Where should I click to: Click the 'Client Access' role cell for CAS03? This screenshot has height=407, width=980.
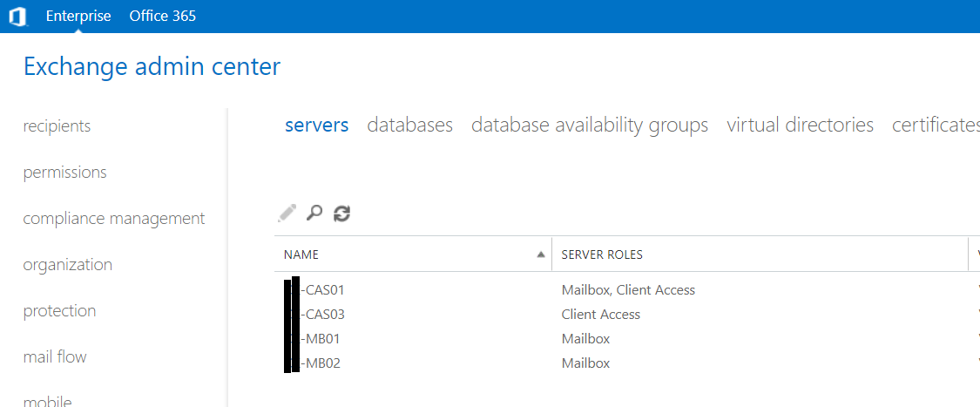coord(600,315)
